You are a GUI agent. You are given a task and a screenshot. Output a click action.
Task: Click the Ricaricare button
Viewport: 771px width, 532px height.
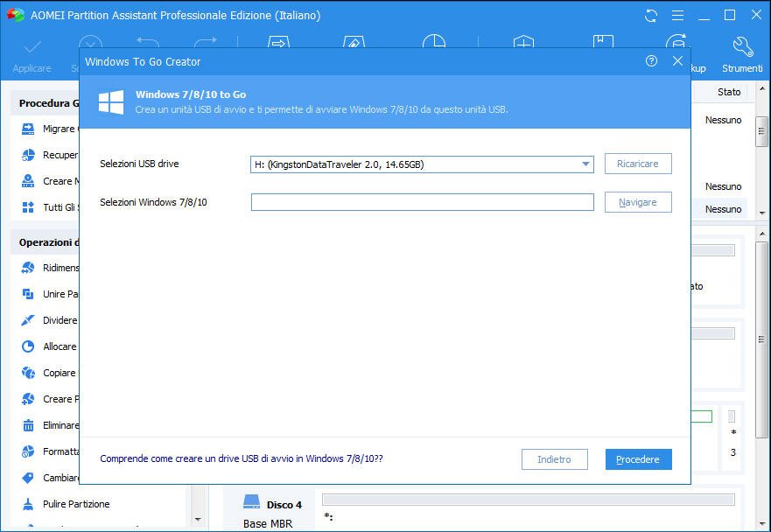pos(638,164)
